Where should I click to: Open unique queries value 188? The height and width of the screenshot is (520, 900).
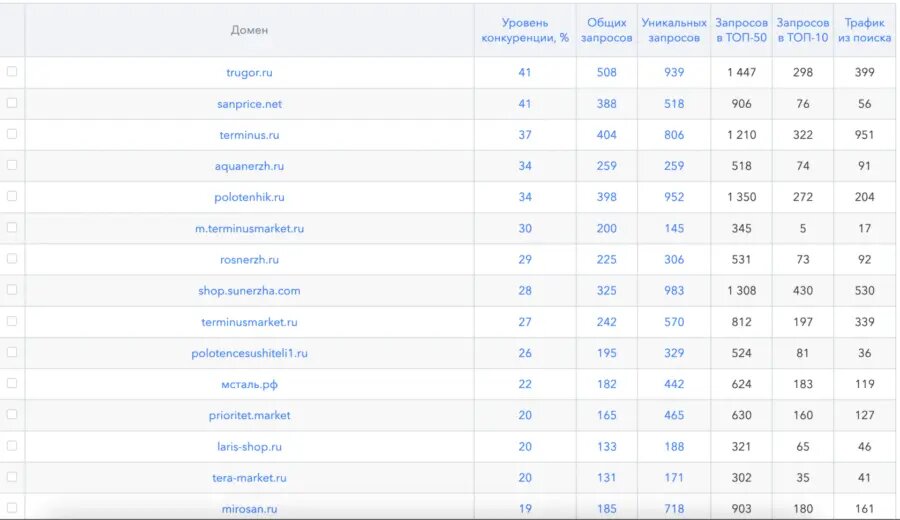674,447
